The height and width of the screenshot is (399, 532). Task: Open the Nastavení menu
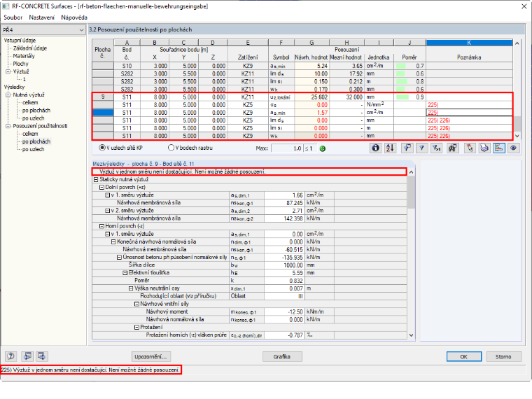41,17
